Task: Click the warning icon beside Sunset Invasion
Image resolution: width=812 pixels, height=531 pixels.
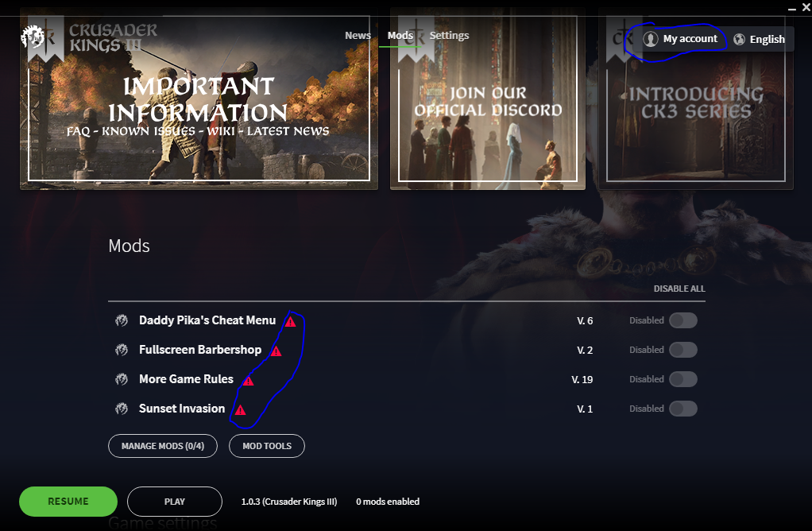Action: (x=240, y=410)
